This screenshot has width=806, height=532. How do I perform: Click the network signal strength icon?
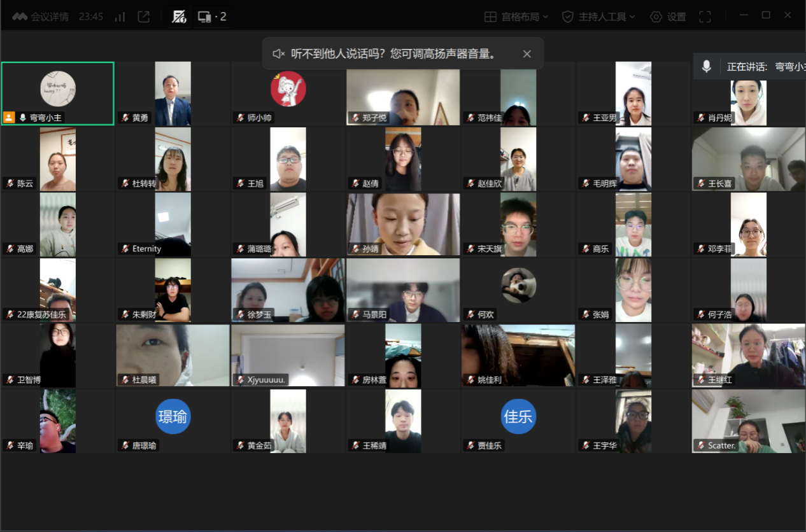tap(120, 17)
